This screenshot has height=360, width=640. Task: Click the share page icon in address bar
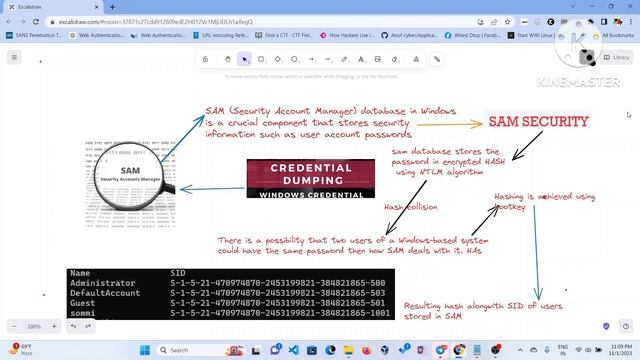pos(494,22)
